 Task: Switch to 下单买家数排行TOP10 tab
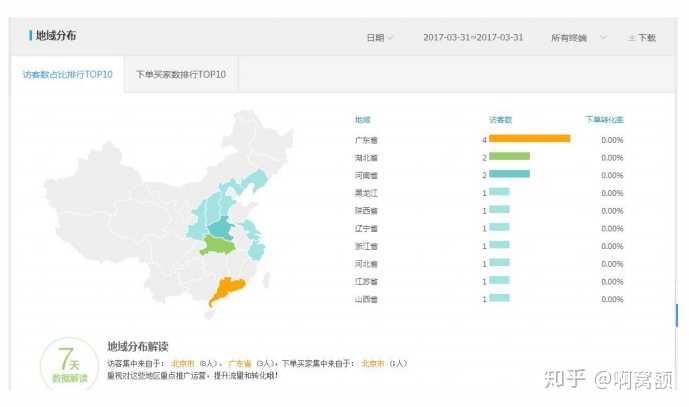click(x=181, y=74)
